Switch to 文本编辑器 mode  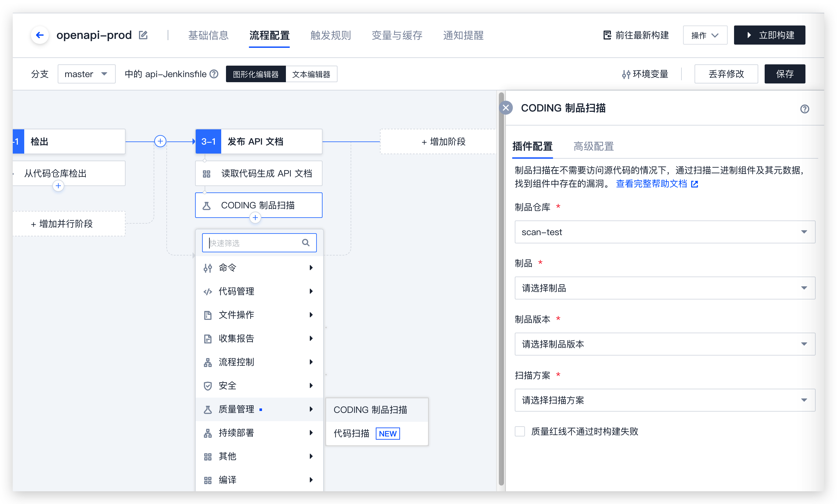(x=311, y=74)
